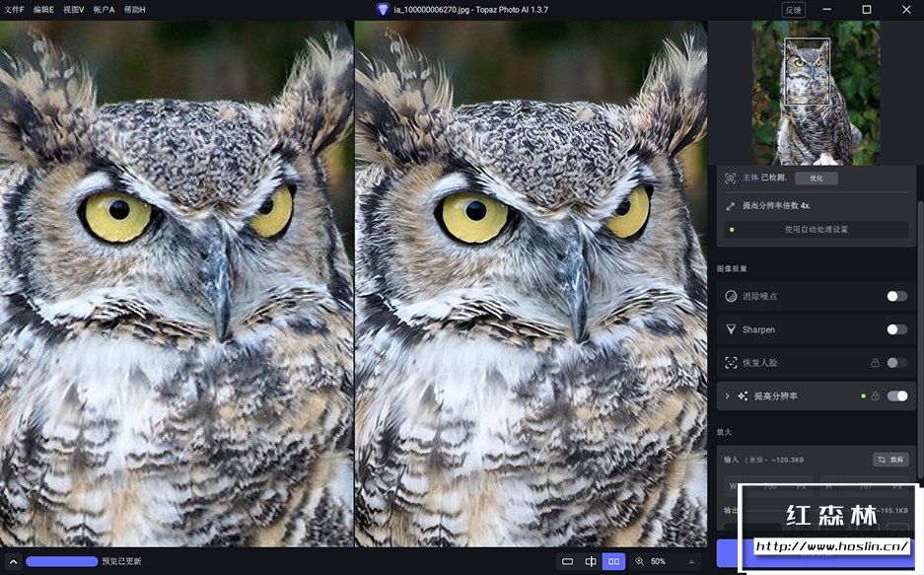Screen dimensions: 924x575
Task: Click the 优化 refine subject button
Action: click(817, 178)
